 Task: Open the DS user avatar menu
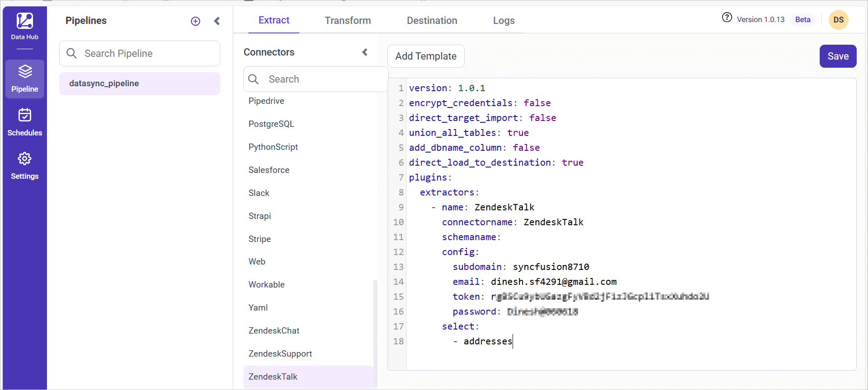tap(839, 20)
